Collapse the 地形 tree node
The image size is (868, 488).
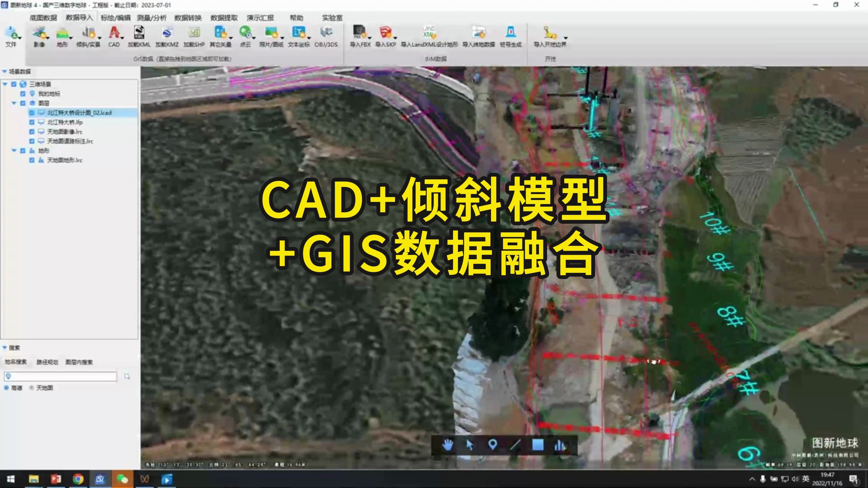pyautogui.click(x=14, y=150)
